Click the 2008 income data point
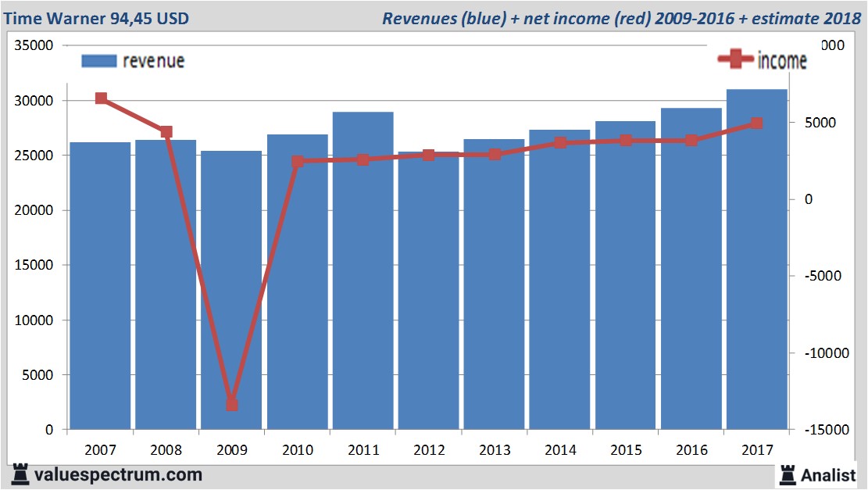Viewport: 868px width, 490px height. coord(166,132)
